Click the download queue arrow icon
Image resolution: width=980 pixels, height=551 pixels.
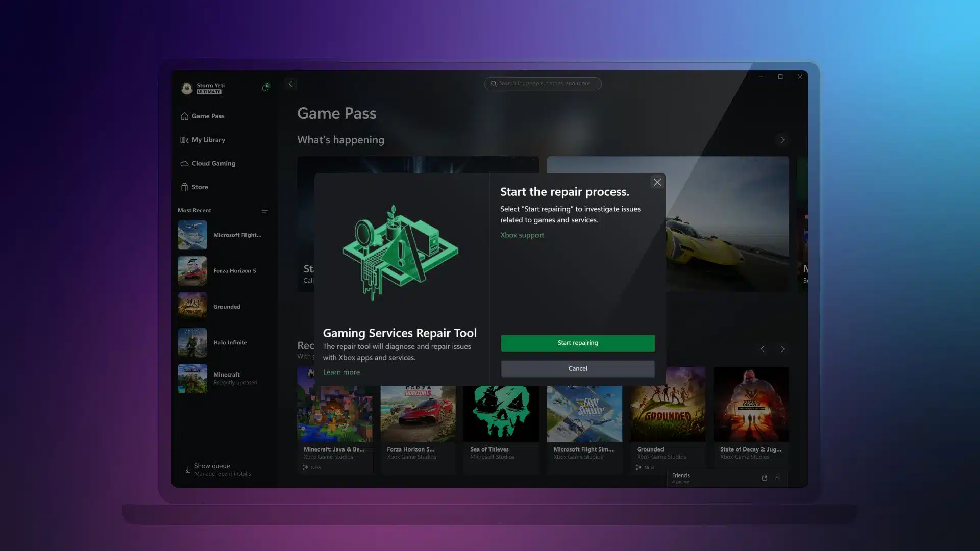coord(188,470)
